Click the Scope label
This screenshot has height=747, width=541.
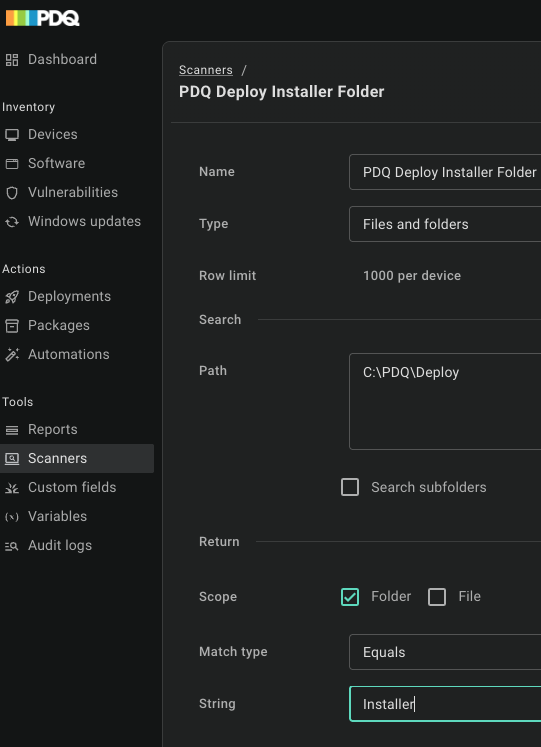coord(218,597)
